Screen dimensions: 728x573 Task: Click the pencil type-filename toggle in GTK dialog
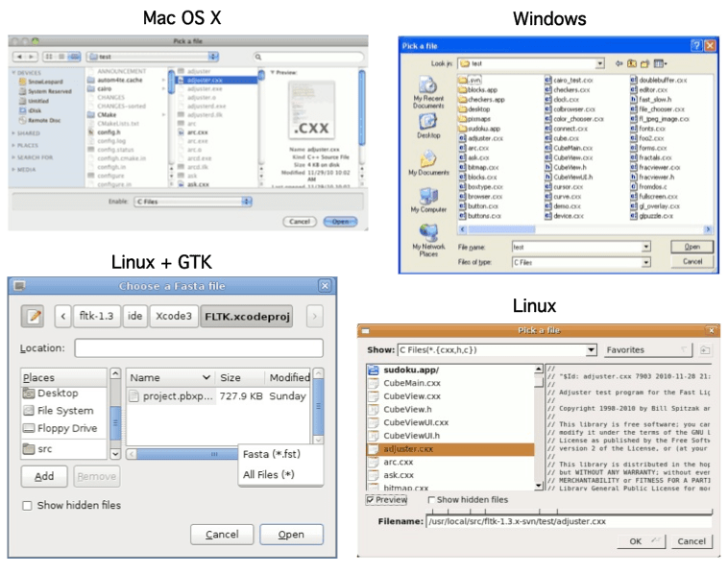tap(33, 316)
